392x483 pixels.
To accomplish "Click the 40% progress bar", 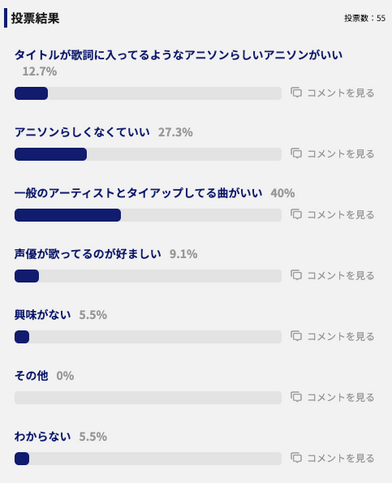I will click(148, 215).
